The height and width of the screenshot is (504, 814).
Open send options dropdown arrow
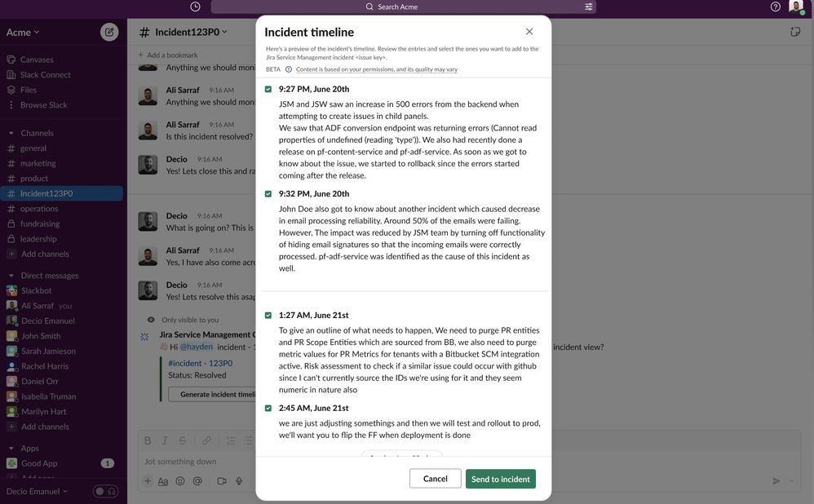(x=791, y=481)
